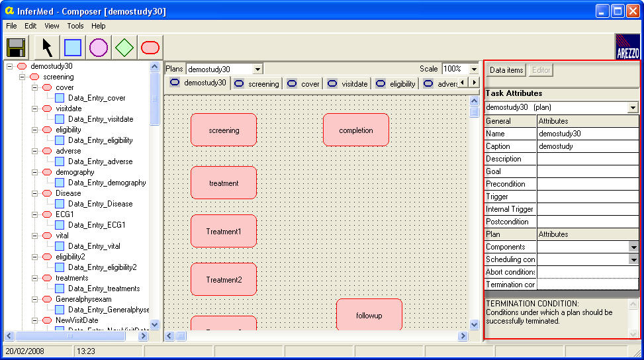Click the Description attribute value field
Viewport: 644px width, 360px height.
click(588, 159)
